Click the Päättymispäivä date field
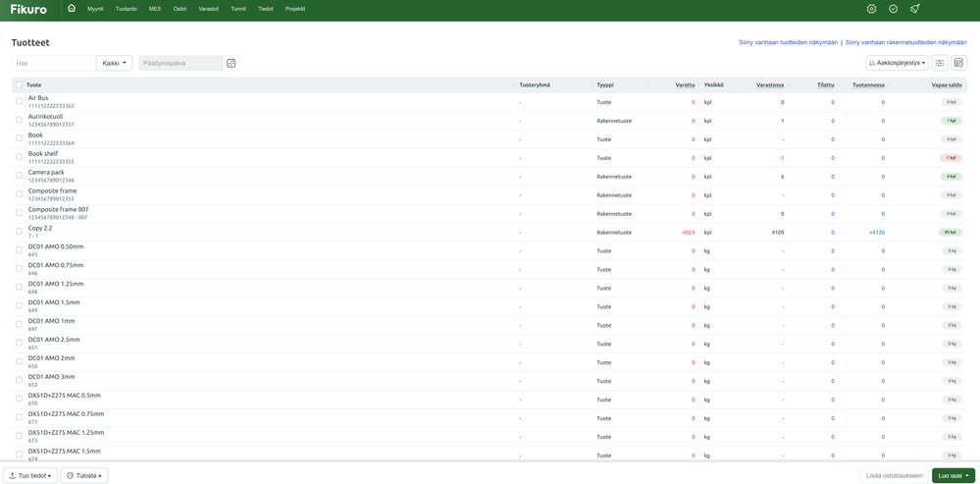The image size is (980, 484). pos(181,63)
